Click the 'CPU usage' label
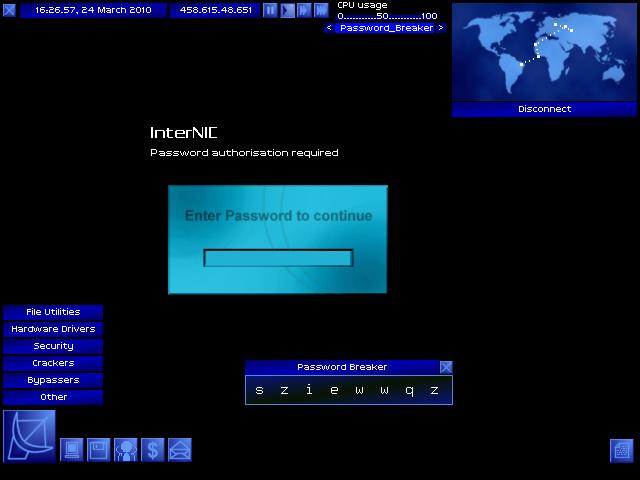Viewport: 640px width, 480px height. [362, 5]
